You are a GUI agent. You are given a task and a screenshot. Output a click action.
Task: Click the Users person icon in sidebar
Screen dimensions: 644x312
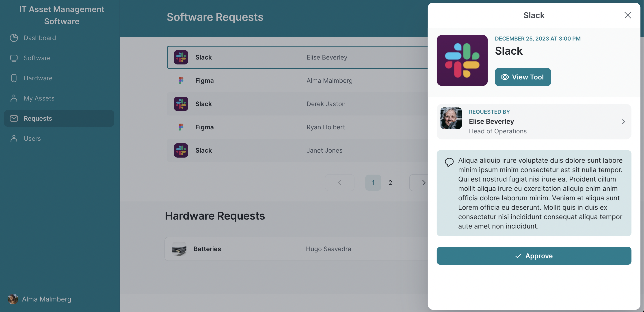14,138
